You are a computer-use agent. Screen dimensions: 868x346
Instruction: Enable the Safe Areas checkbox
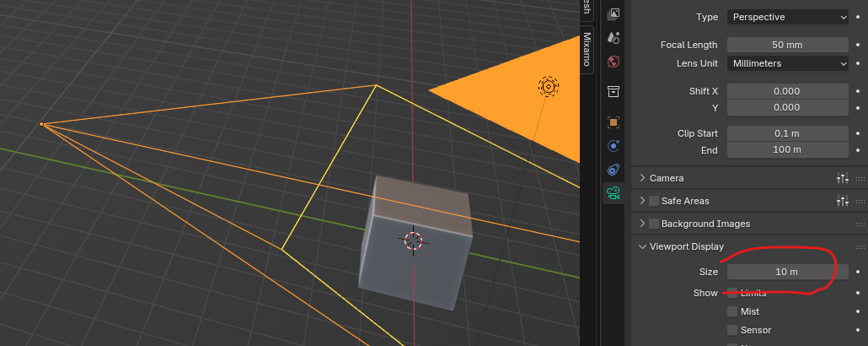(654, 201)
